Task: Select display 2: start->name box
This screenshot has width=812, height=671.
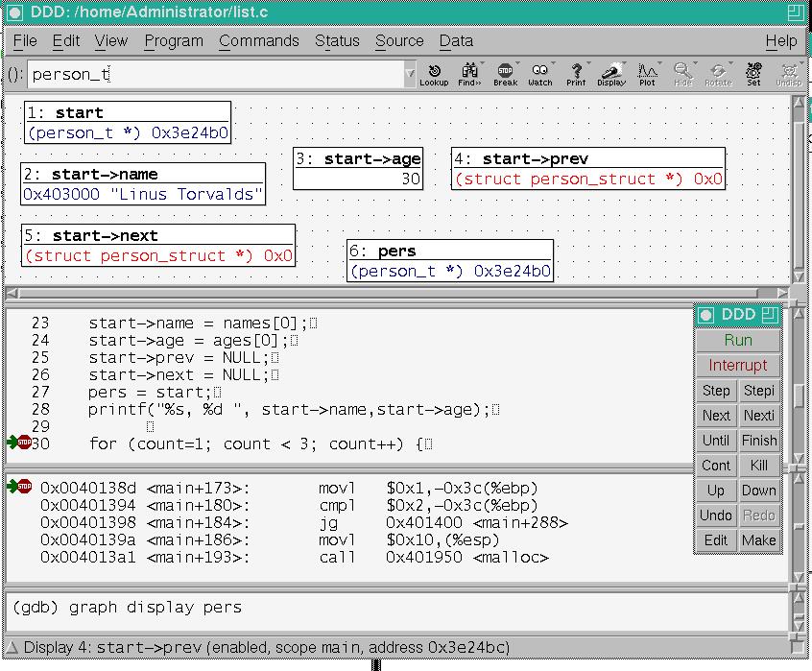Action: pyautogui.click(x=143, y=183)
